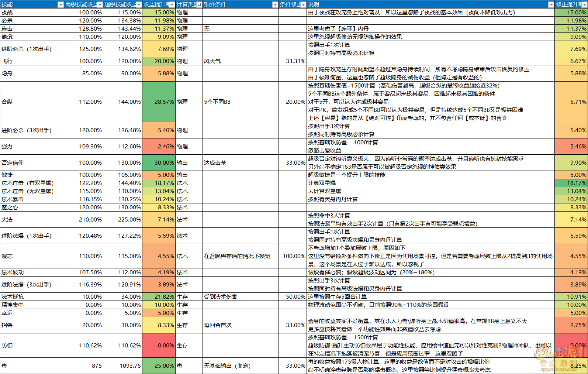
Task: Open the 收益提升率 column filter dropdown
Action: point(172,5)
